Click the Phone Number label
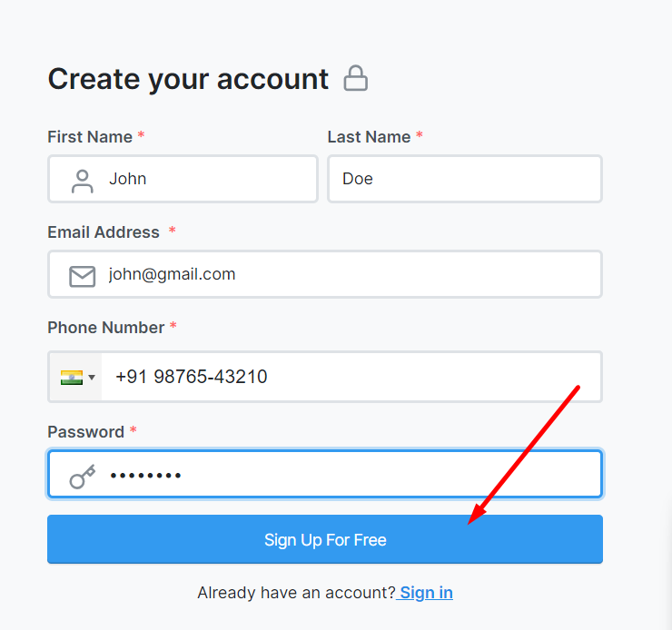Screen dimensions: 672x630 106,328
